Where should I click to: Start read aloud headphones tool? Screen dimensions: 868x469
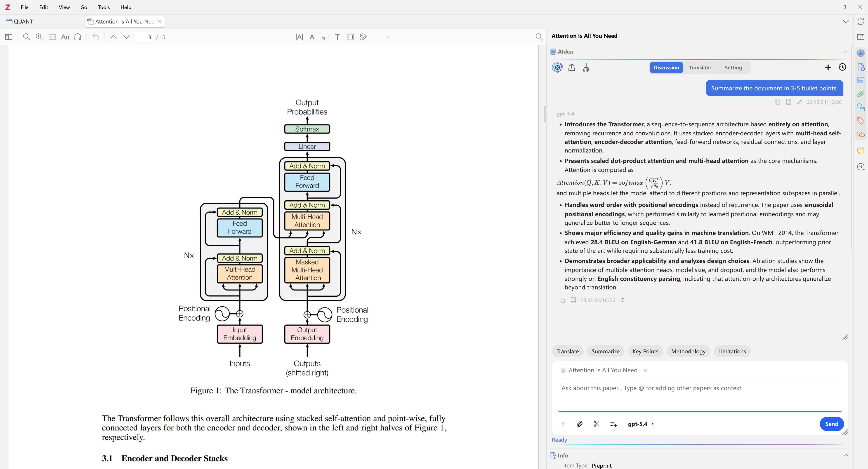[x=78, y=37]
